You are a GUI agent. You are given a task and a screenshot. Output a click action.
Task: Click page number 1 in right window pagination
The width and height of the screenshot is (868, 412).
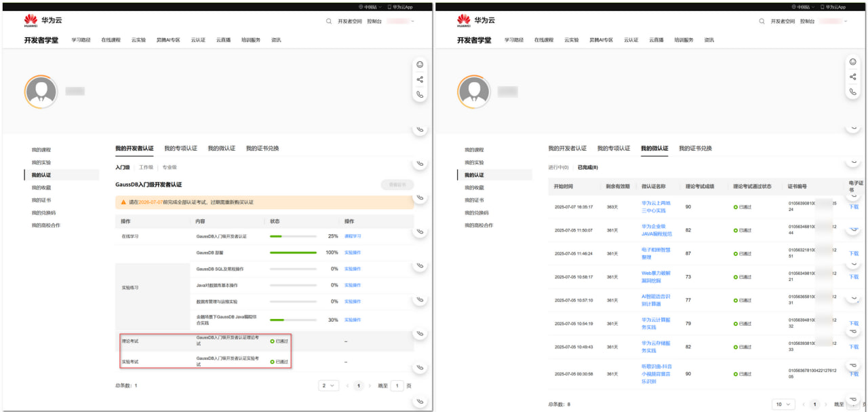pos(815,405)
